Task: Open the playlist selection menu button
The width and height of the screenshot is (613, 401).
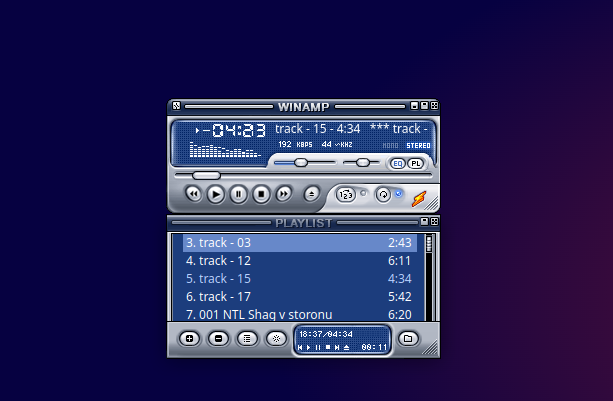Action: coord(247,338)
